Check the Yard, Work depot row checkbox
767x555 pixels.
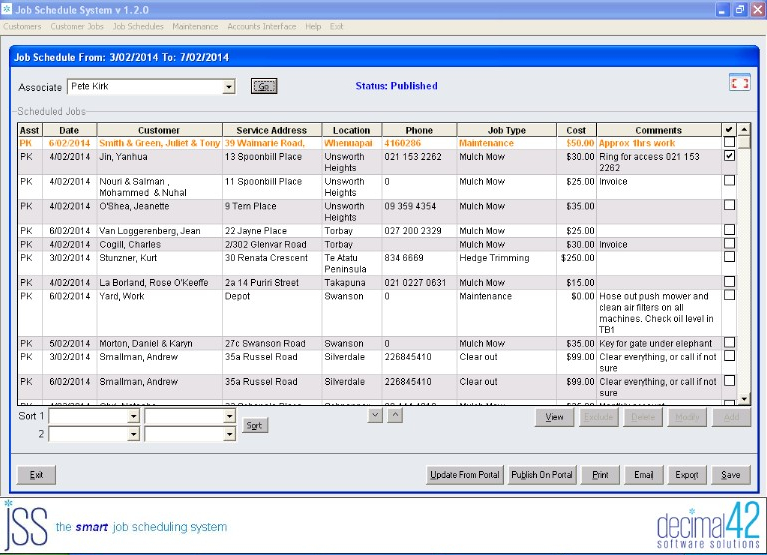(x=729, y=295)
